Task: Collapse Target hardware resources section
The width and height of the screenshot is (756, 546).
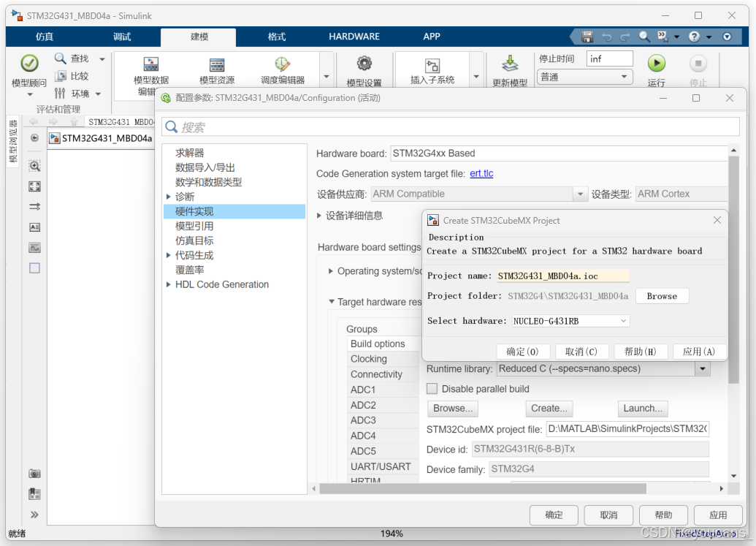Action: click(x=332, y=302)
